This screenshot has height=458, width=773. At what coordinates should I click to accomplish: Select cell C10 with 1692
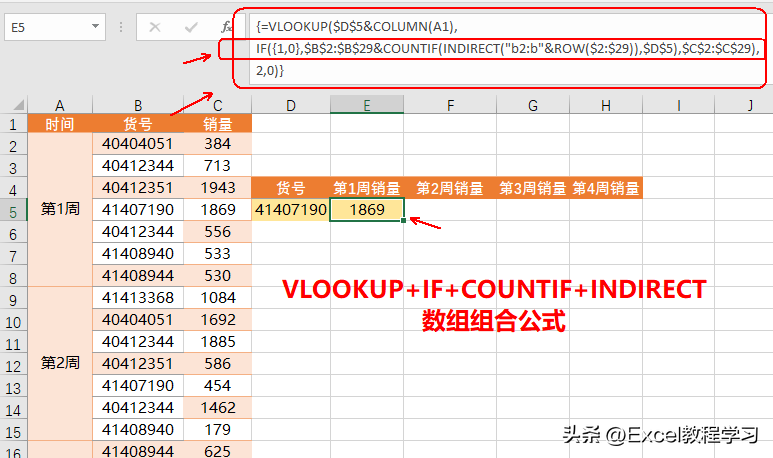point(217,319)
